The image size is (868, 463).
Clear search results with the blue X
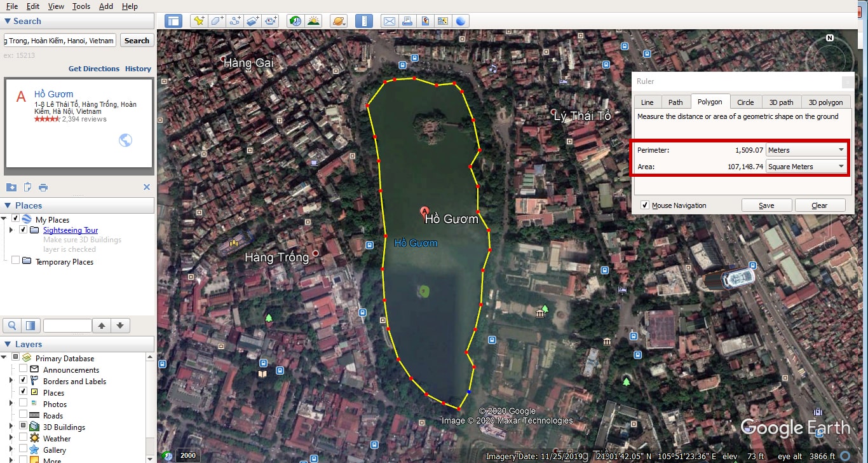point(147,187)
